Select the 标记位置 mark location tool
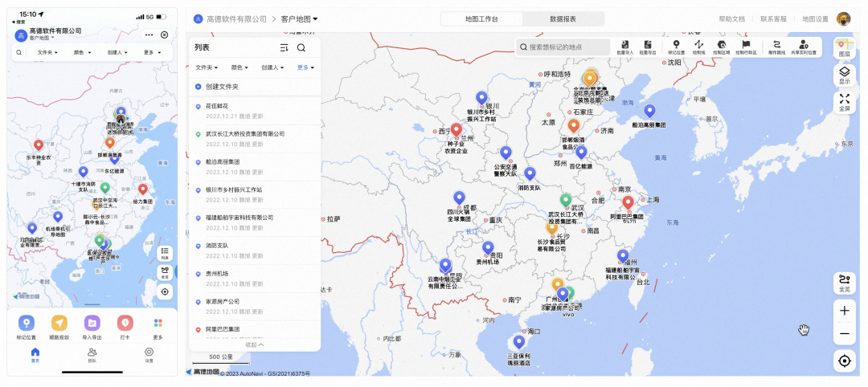The width and height of the screenshot is (868, 387). click(x=675, y=47)
